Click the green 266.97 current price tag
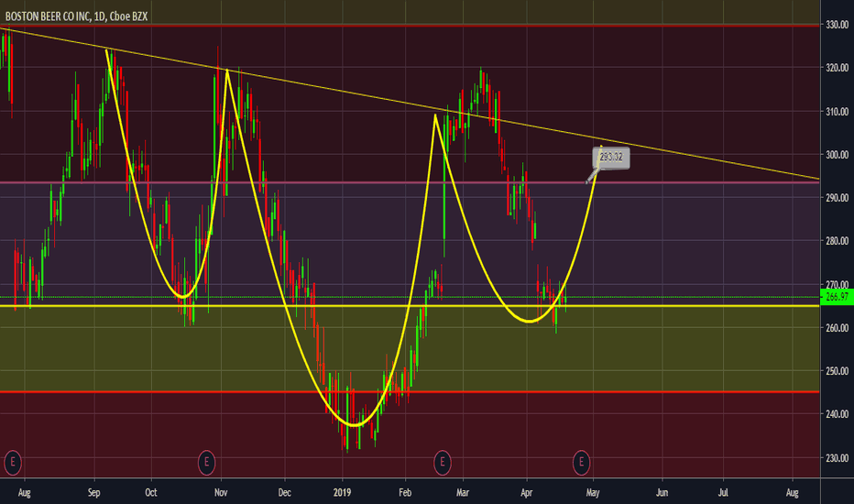This screenshot has width=854, height=504. (x=838, y=297)
